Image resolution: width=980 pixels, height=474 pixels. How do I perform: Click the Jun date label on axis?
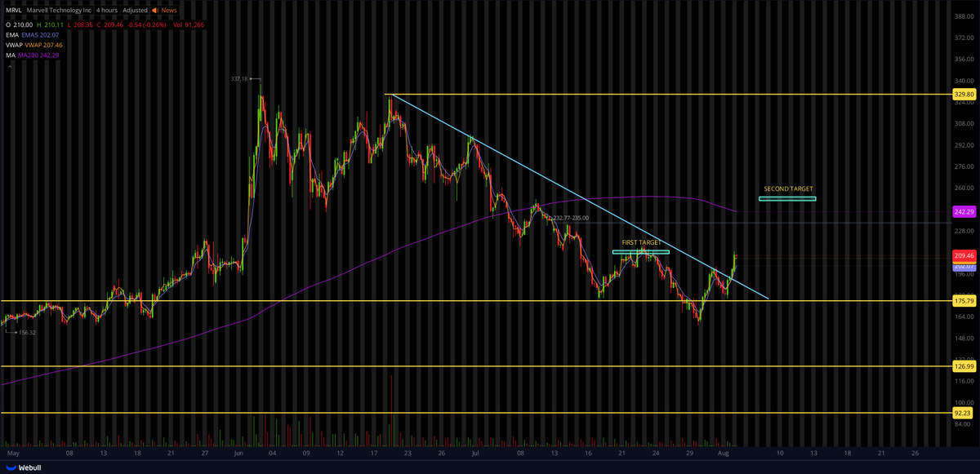[x=238, y=451]
